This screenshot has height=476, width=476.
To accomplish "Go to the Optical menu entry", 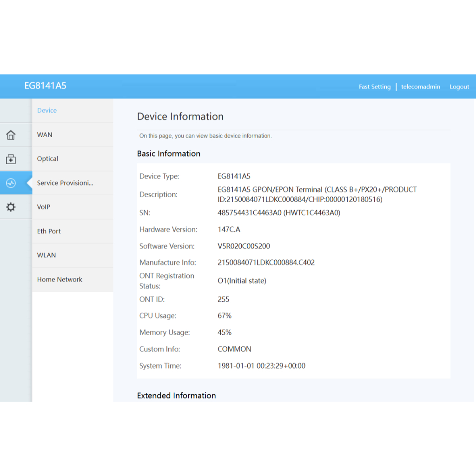I will pyautogui.click(x=47, y=159).
